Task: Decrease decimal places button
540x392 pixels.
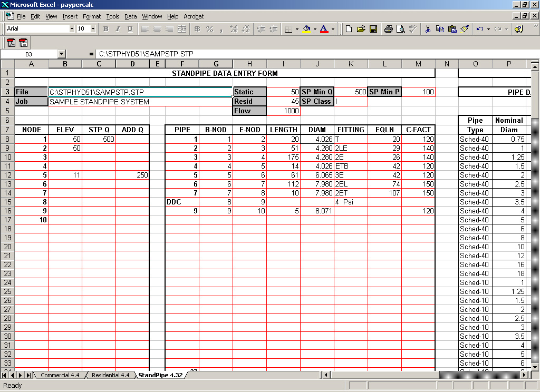Action: click(246, 29)
